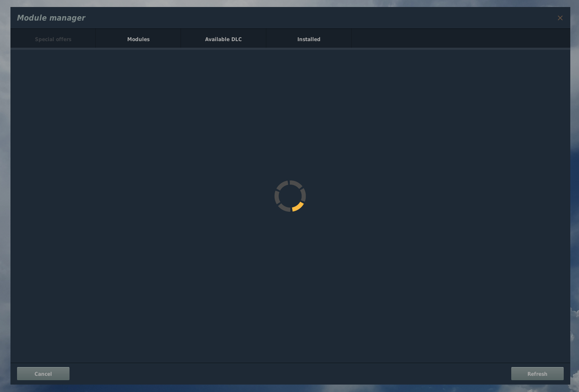Switch to the Modules tab
This screenshot has width=579, height=392.
[139, 39]
